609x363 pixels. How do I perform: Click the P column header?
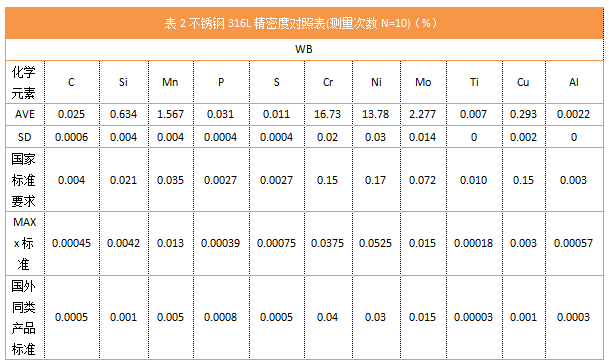[221, 82]
